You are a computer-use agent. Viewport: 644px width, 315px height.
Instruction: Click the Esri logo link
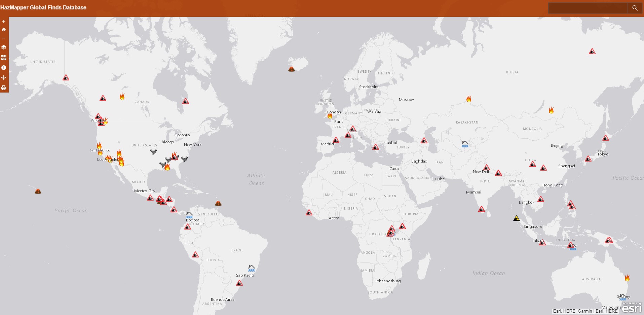click(x=632, y=308)
